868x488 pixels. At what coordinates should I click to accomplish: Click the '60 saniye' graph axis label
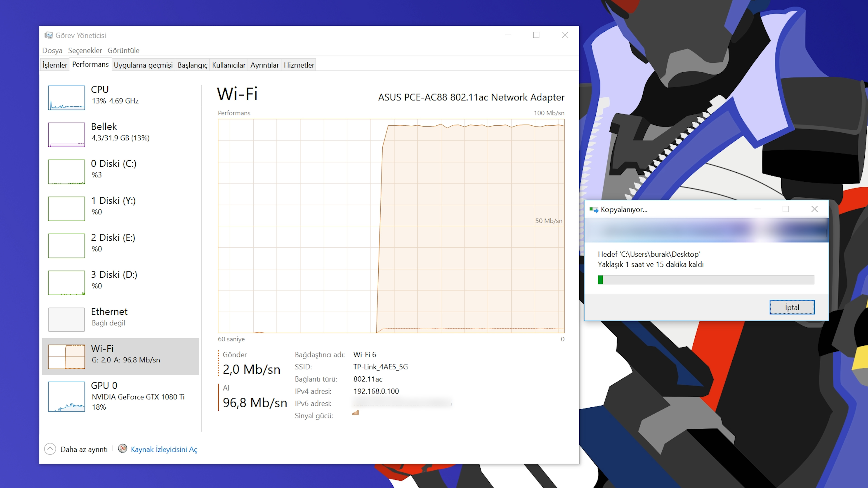pos(231,339)
